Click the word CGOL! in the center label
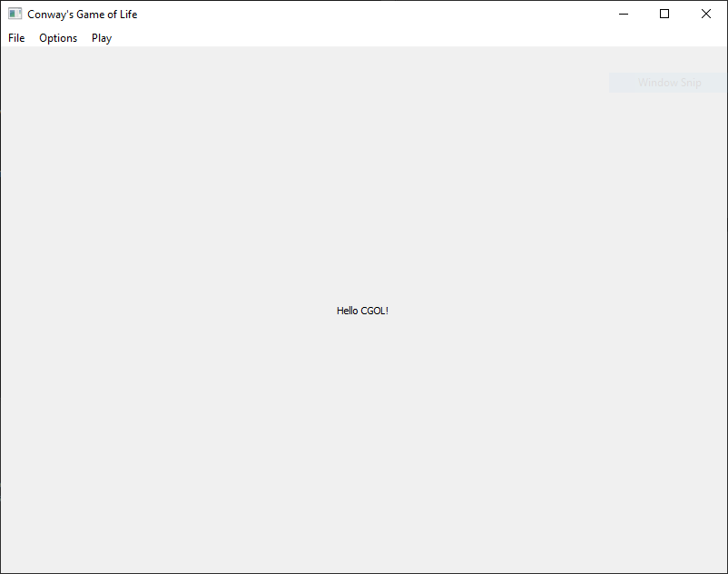Image resolution: width=728 pixels, height=574 pixels. click(375, 311)
